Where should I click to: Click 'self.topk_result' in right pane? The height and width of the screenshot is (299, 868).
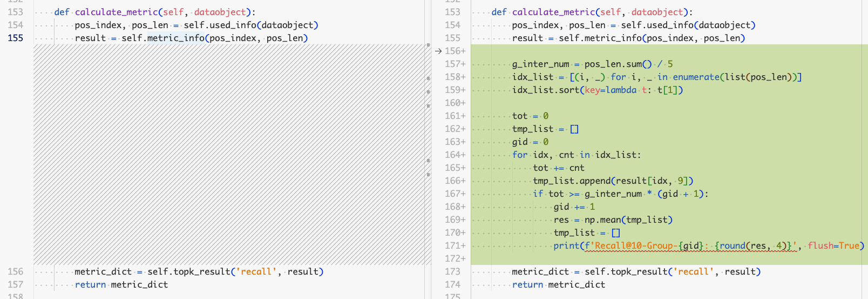pos(626,271)
